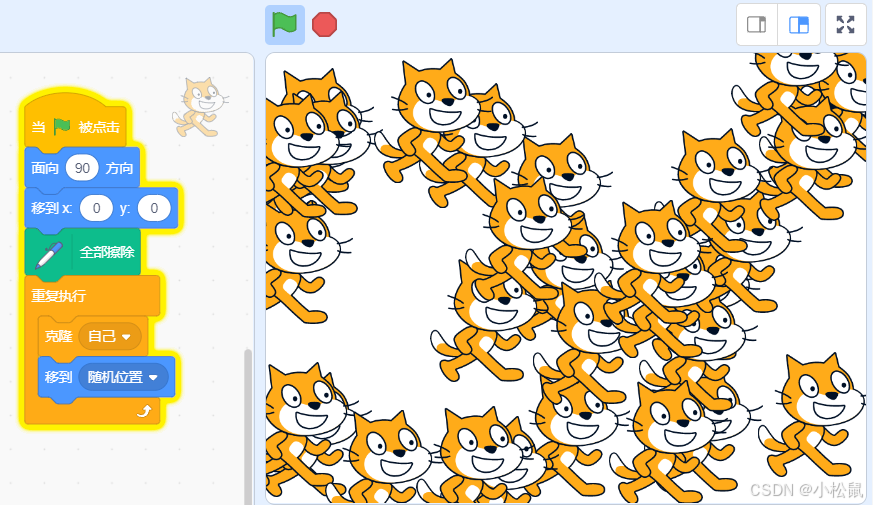
Task: Enter full screen stage mode
Action: [x=845, y=24]
